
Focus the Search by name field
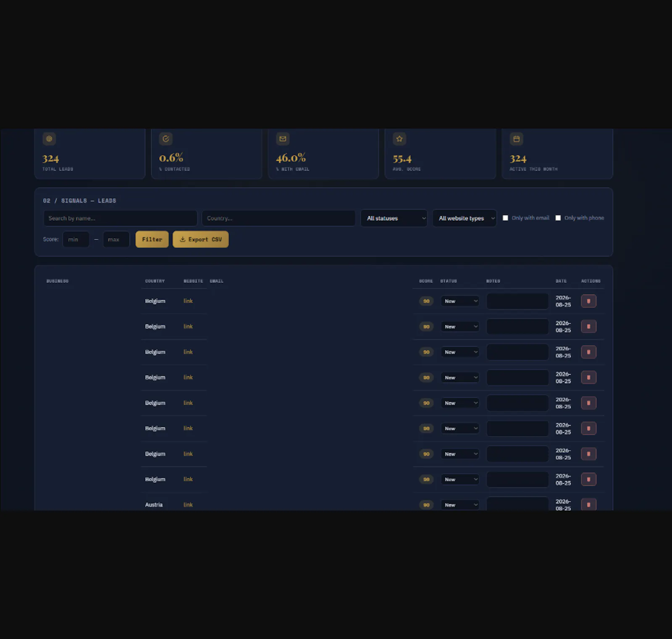click(x=121, y=218)
